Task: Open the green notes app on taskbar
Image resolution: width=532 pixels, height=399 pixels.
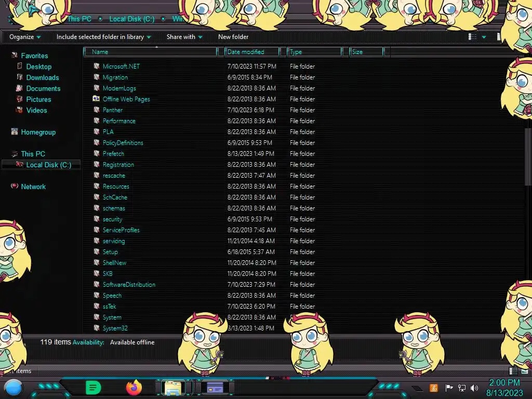Action: point(93,388)
